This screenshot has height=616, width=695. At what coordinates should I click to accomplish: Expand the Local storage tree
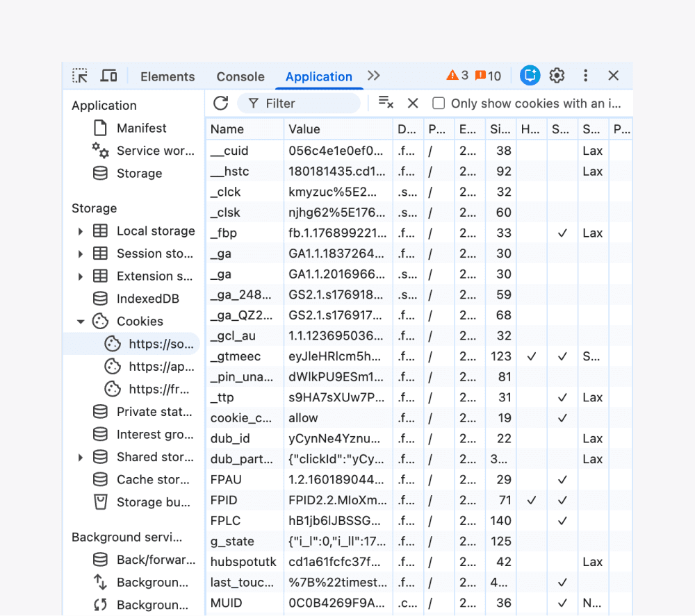(80, 231)
